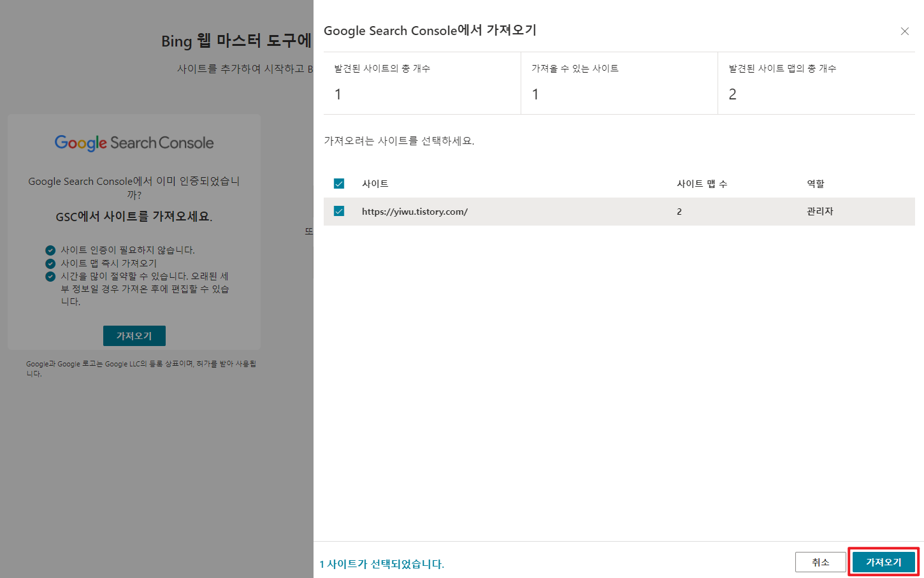Image resolution: width=924 pixels, height=578 pixels.
Task: Click the sitemap count 2 in site row
Action: pos(679,212)
